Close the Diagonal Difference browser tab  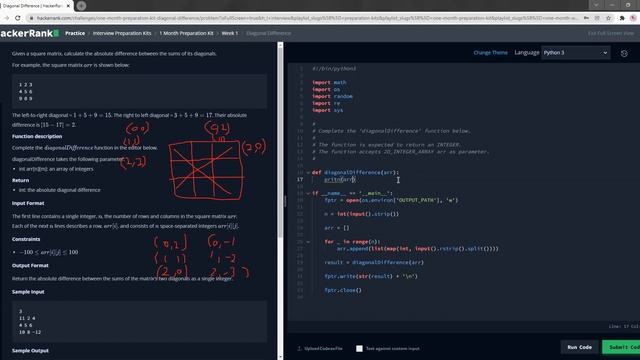click(68, 6)
